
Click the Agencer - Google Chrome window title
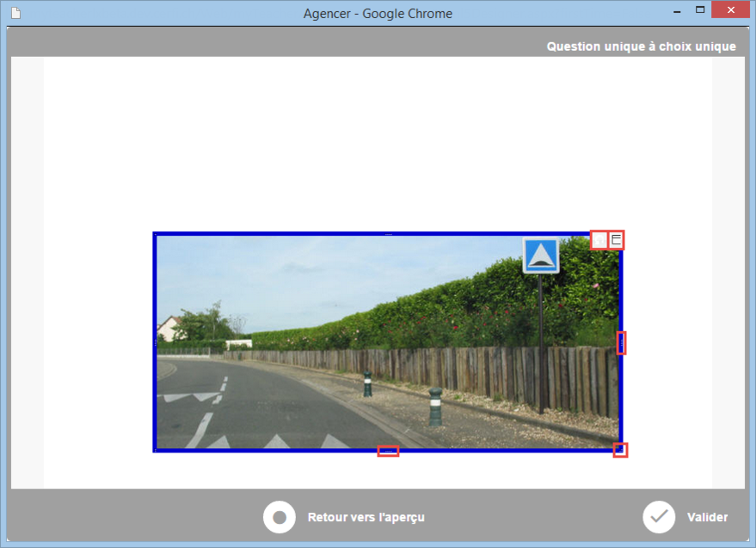(378, 14)
